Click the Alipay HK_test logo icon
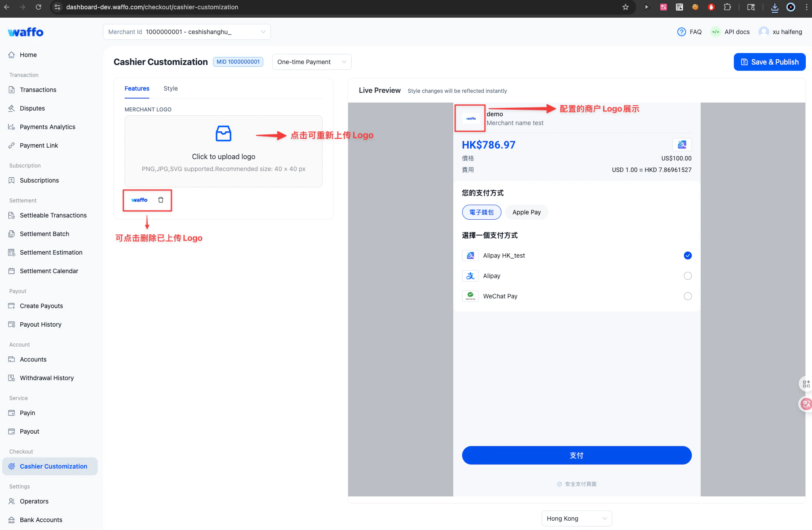The height and width of the screenshot is (530, 812). (x=471, y=255)
